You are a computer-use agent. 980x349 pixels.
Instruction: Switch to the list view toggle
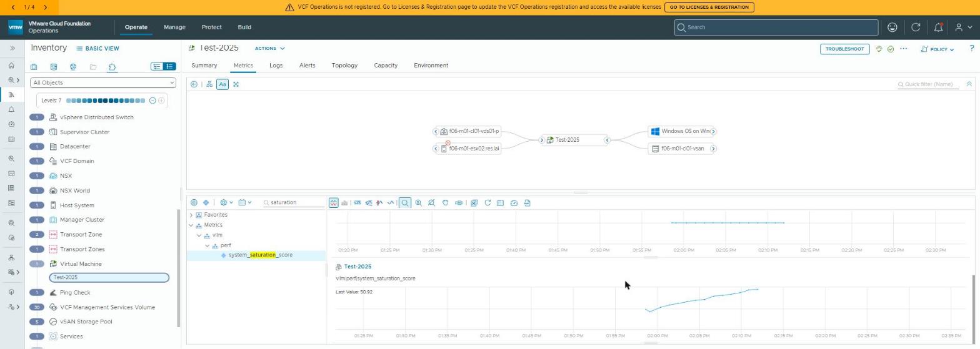[x=169, y=66]
